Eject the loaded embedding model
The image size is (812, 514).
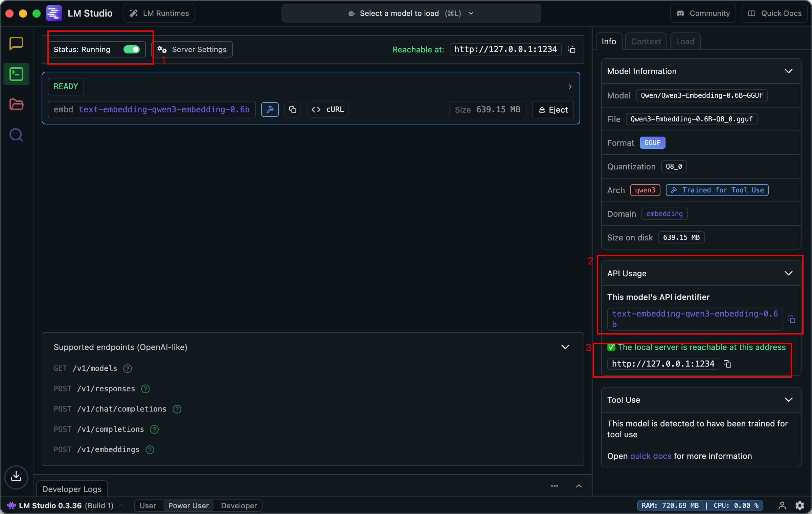coord(553,110)
